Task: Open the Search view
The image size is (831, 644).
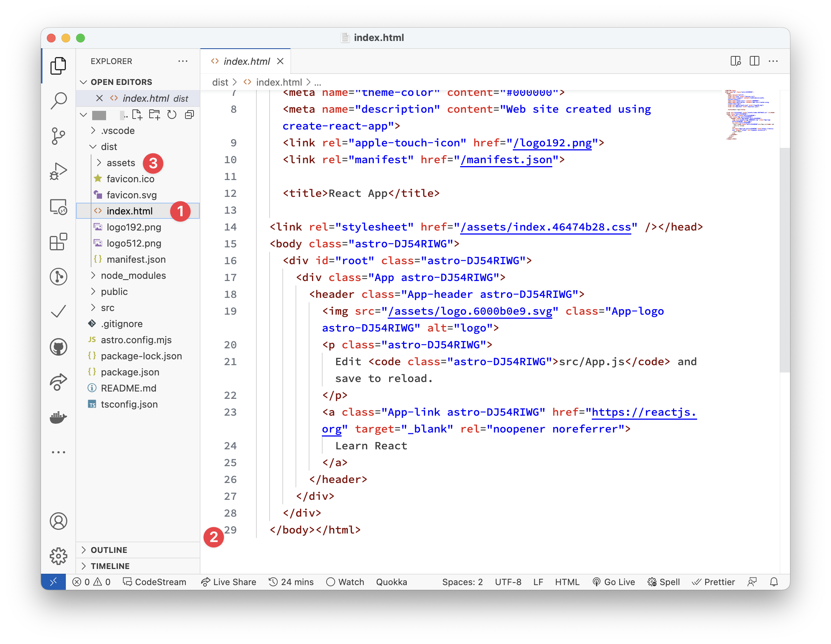Action: click(58, 100)
